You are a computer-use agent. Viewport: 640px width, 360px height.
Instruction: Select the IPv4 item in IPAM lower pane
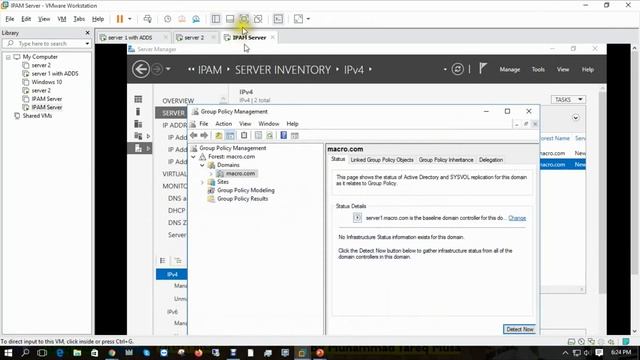pyautogui.click(x=172, y=274)
